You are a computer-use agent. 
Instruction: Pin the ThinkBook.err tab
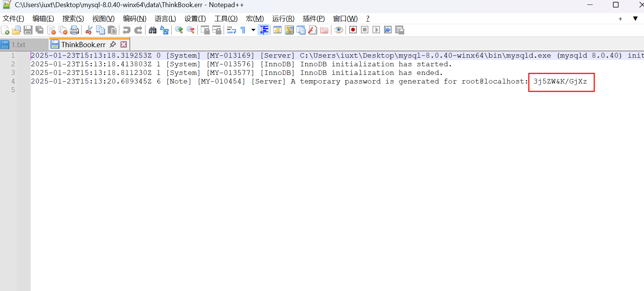113,45
